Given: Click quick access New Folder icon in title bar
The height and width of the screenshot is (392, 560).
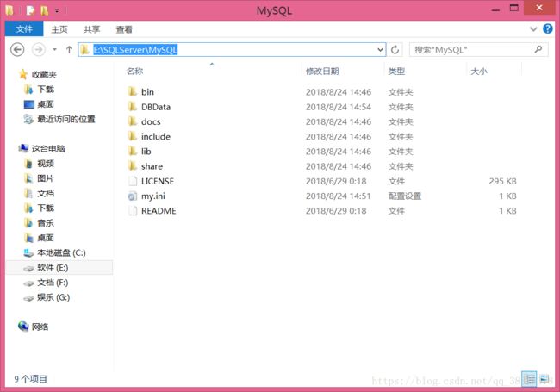Looking at the screenshot, I should point(44,10).
